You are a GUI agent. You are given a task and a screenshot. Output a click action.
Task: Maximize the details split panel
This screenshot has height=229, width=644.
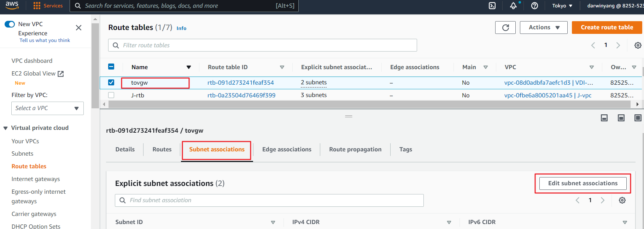click(638, 118)
